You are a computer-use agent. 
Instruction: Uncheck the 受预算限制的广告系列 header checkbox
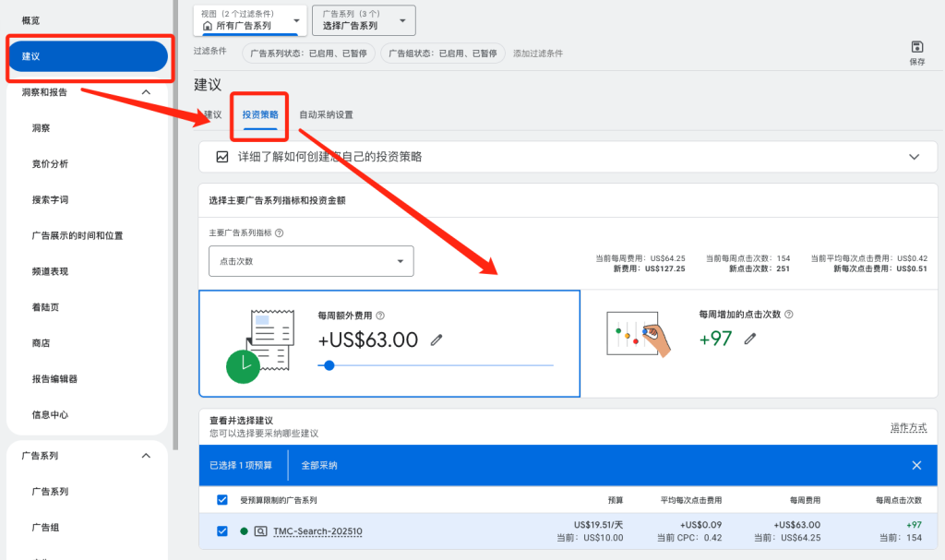tap(221, 499)
